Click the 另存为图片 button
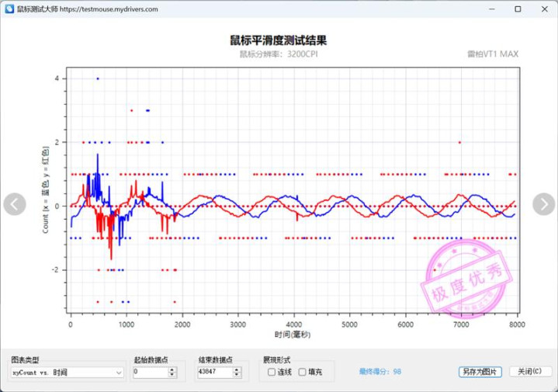558x392 pixels. coord(480,372)
